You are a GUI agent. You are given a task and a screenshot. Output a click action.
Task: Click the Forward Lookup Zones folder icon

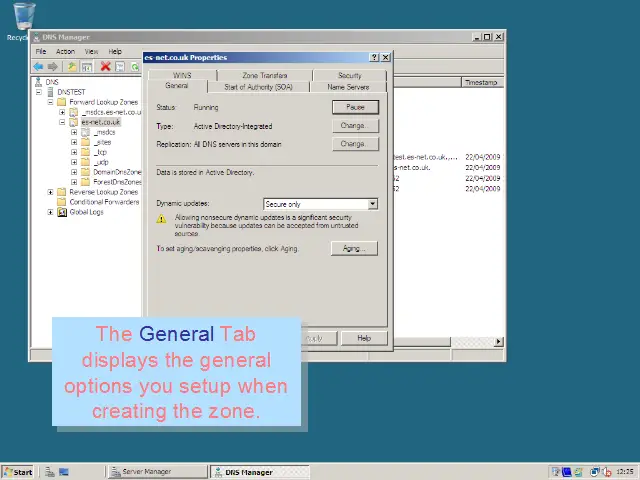[x=62, y=102]
